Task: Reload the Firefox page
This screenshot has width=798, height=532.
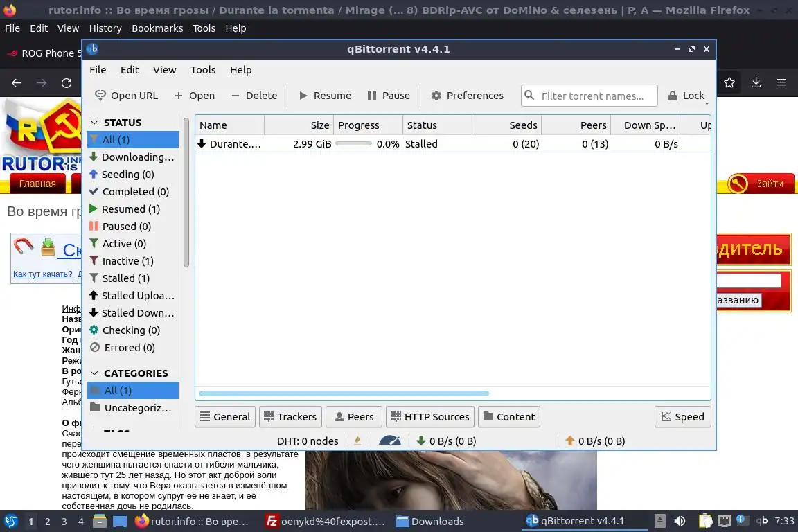Action: point(66,83)
